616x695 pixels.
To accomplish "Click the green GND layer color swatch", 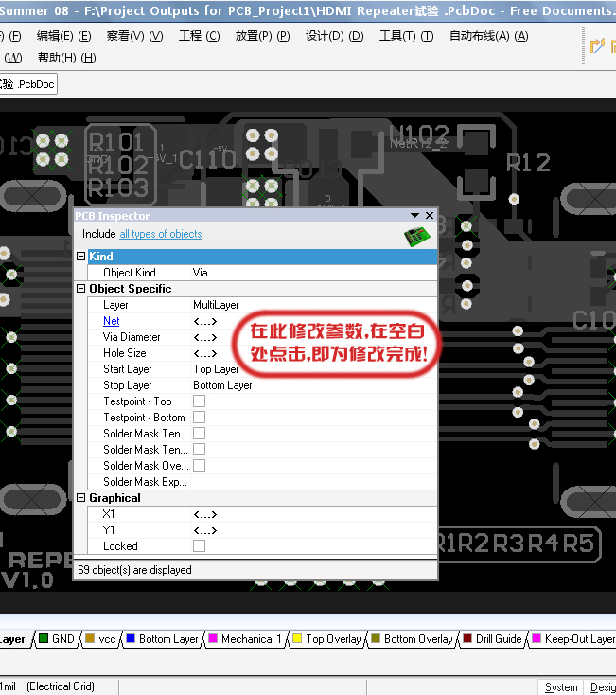I will (x=44, y=638).
